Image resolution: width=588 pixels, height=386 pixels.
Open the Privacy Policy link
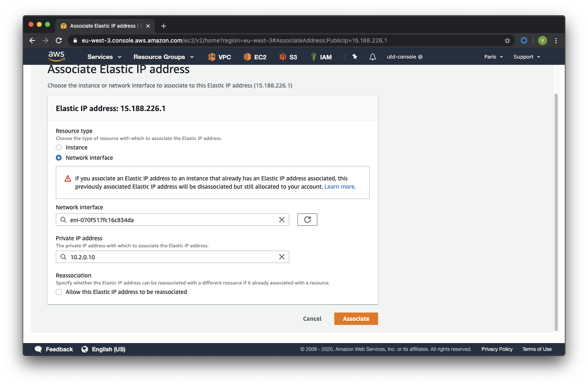click(x=497, y=349)
